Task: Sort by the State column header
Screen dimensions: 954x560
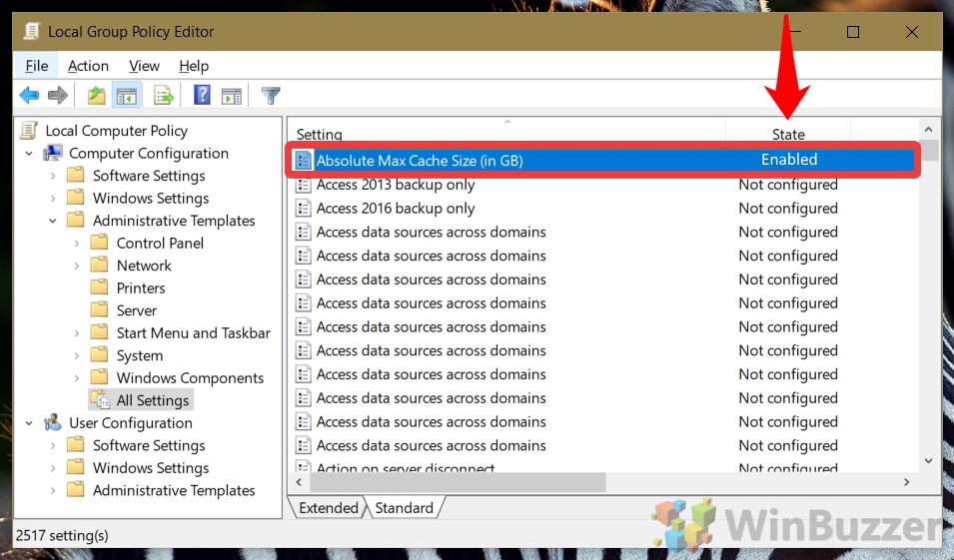Action: pyautogui.click(x=788, y=133)
